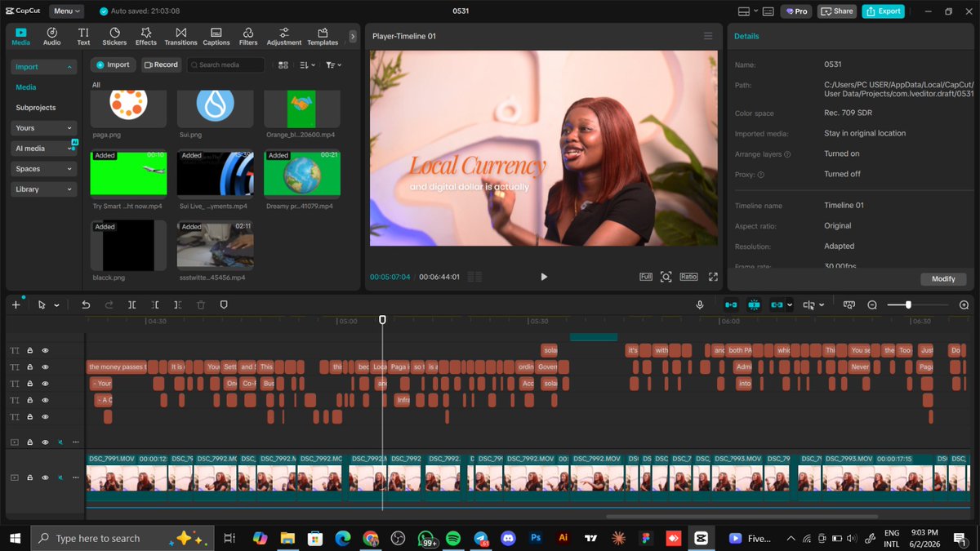The height and width of the screenshot is (551, 980).
Task: Click the timeline zoom slider handle
Action: tap(908, 304)
